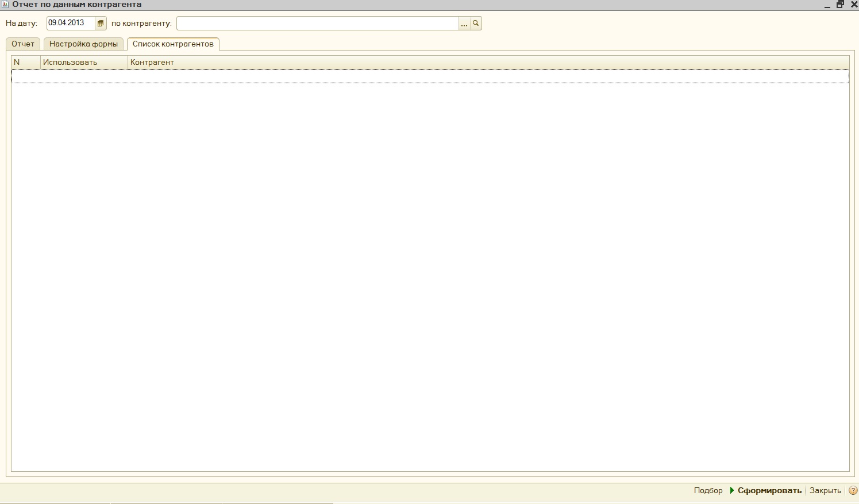Click the Использовать column header
This screenshot has width=859, height=504.
coord(84,62)
